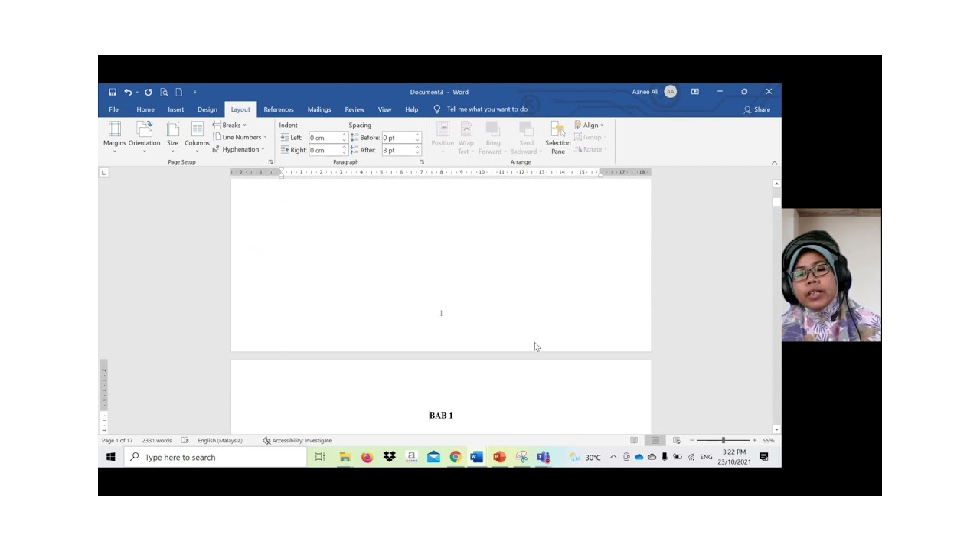Viewport: 980px width, 551px height.
Task: Switch to the Home tab
Action: (145, 109)
